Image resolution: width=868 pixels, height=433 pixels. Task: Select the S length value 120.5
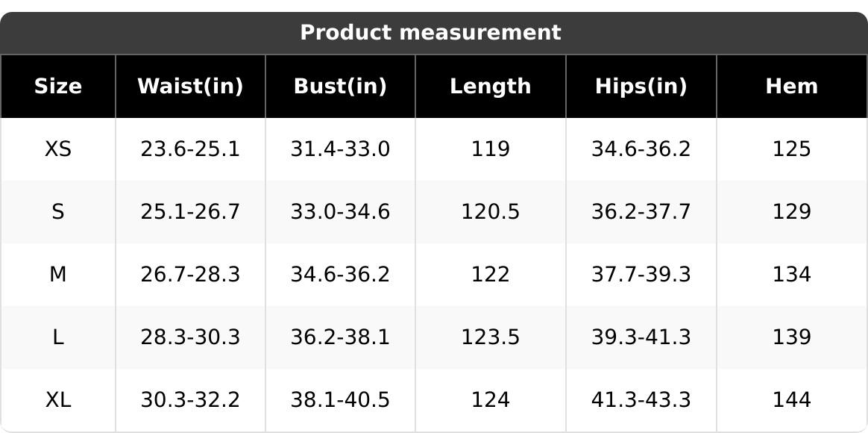tap(490, 212)
